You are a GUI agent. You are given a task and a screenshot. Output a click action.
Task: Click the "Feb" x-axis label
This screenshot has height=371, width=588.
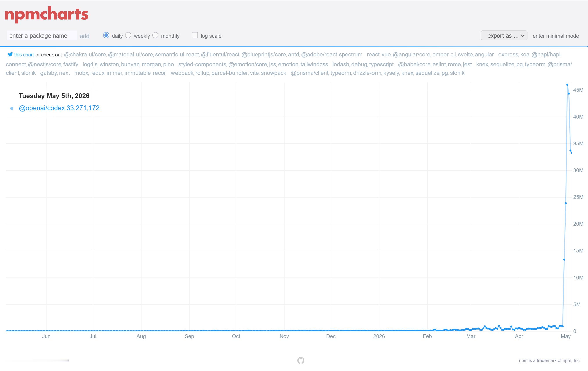(x=427, y=336)
